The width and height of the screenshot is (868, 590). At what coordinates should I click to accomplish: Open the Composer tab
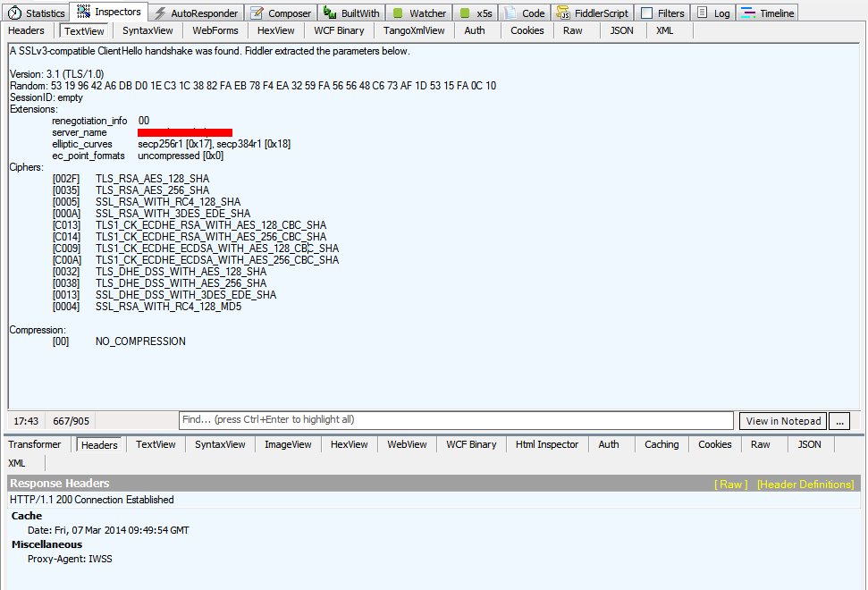(281, 13)
